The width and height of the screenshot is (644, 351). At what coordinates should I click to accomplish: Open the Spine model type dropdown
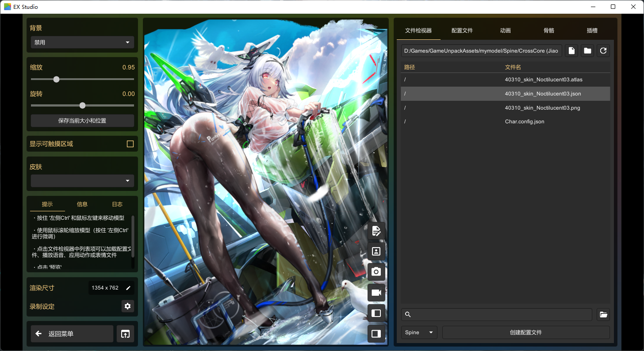click(419, 332)
